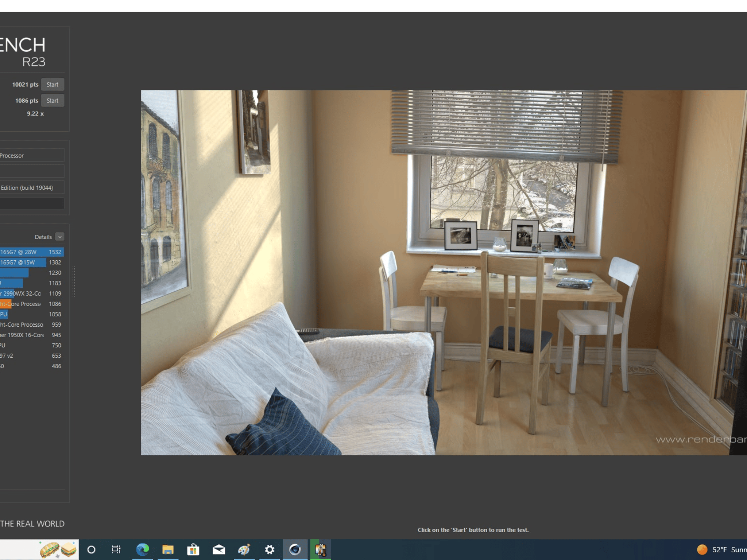
Task: Start the single-core test showing 1086 pts
Action: pos(53,101)
